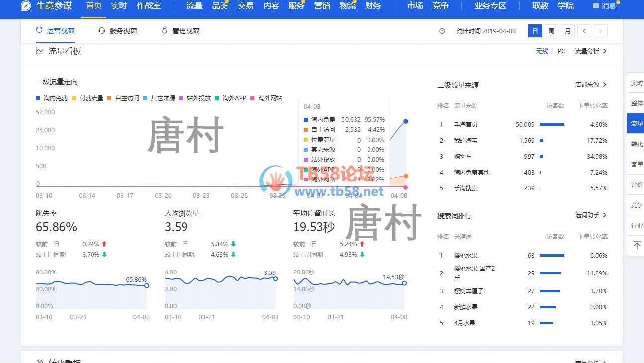Select the 转化 tab in right sidebar
This screenshot has width=644, height=363.
point(637,144)
